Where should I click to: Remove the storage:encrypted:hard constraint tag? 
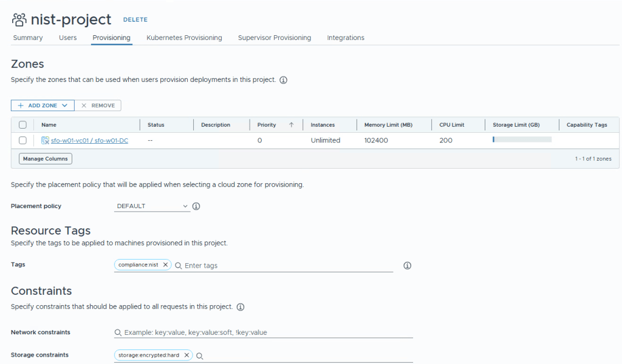pyautogui.click(x=186, y=356)
